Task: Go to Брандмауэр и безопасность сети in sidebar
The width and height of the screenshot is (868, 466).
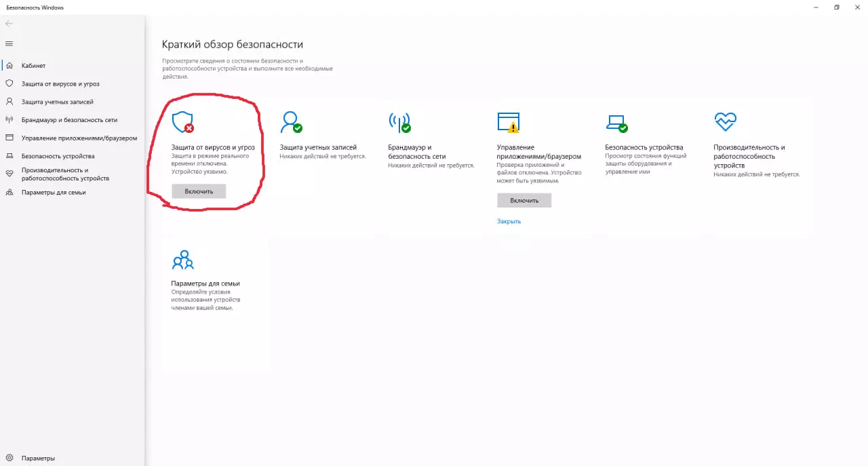Action: 69,120
